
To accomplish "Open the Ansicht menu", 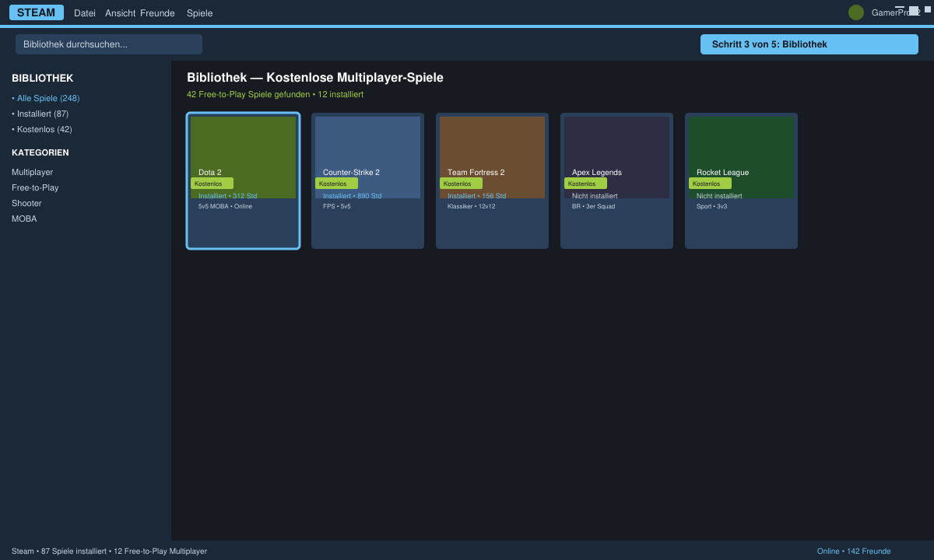I will 121,13.
